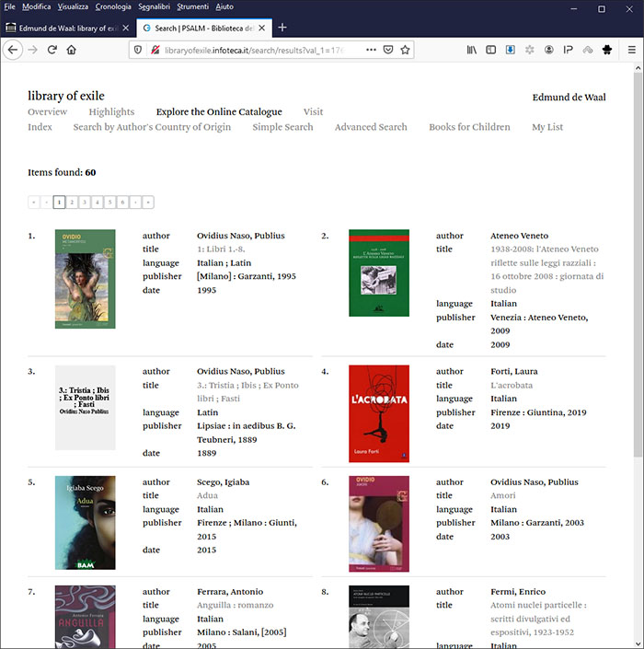Click the insecure connection padlock icon

155,50
